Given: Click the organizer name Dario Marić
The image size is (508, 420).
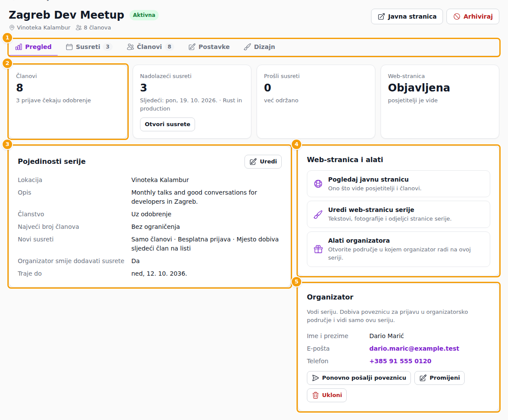Looking at the screenshot, I should (x=387, y=336).
